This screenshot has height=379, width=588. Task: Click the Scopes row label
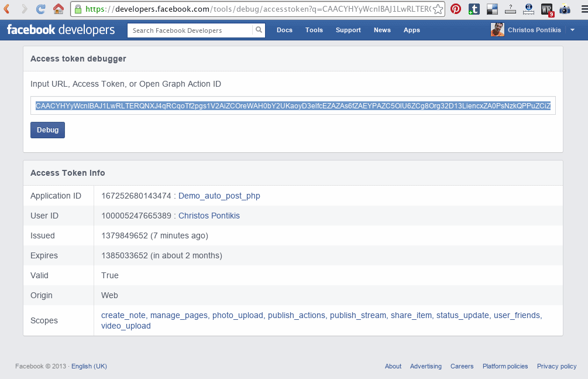click(x=44, y=320)
